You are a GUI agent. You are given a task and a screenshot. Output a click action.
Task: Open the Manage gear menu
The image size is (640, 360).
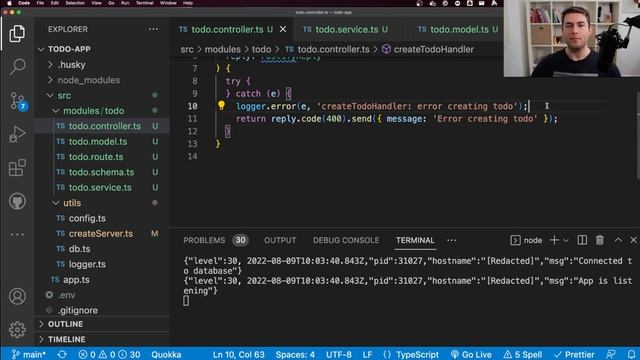pyautogui.click(x=17, y=329)
